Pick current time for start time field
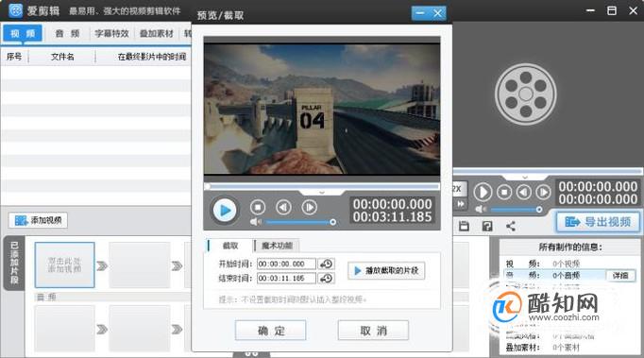Image resolution: width=644 pixels, height=358 pixels. [327, 264]
